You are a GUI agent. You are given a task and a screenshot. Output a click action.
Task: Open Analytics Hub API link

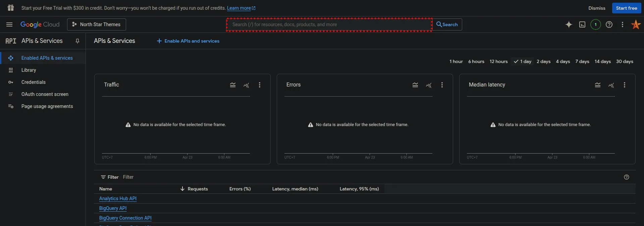tap(118, 199)
